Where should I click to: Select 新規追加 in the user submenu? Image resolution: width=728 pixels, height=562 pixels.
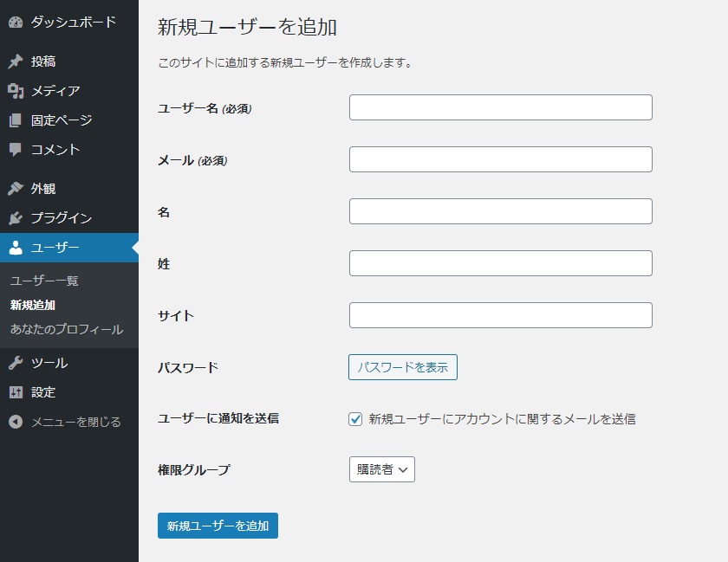click(x=33, y=306)
